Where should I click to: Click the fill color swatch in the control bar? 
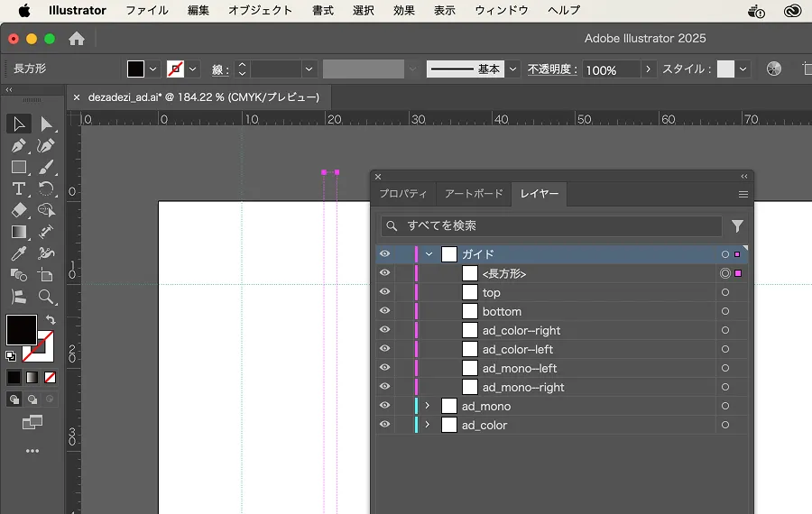(x=135, y=69)
